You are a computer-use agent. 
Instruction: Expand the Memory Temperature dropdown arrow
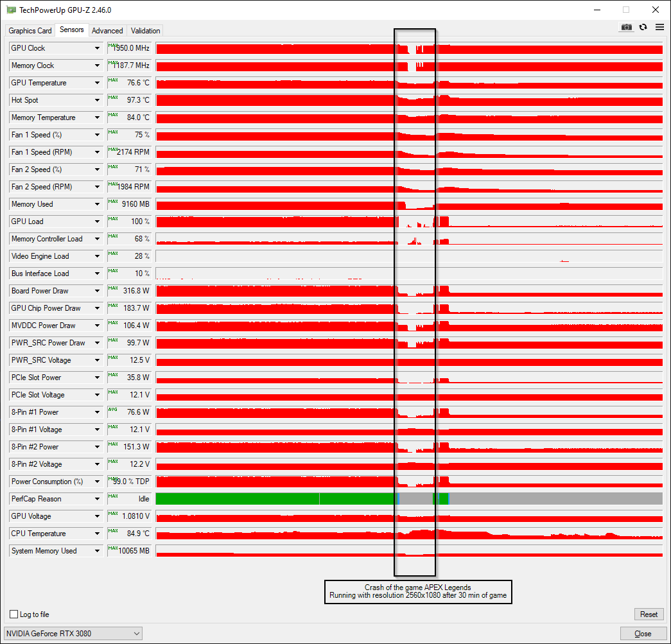[97, 117]
